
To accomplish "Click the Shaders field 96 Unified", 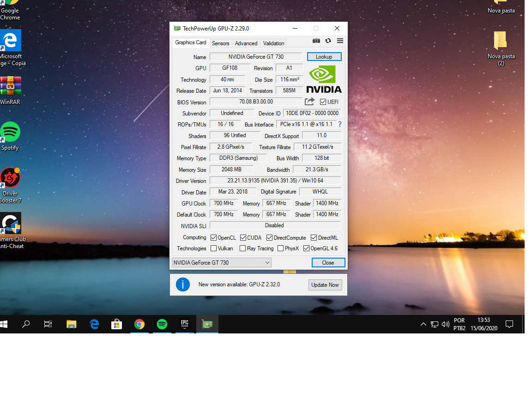I will tap(235, 135).
